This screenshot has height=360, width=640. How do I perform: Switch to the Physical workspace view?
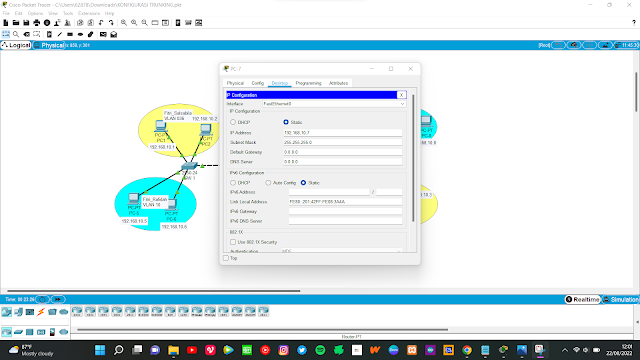[49, 45]
